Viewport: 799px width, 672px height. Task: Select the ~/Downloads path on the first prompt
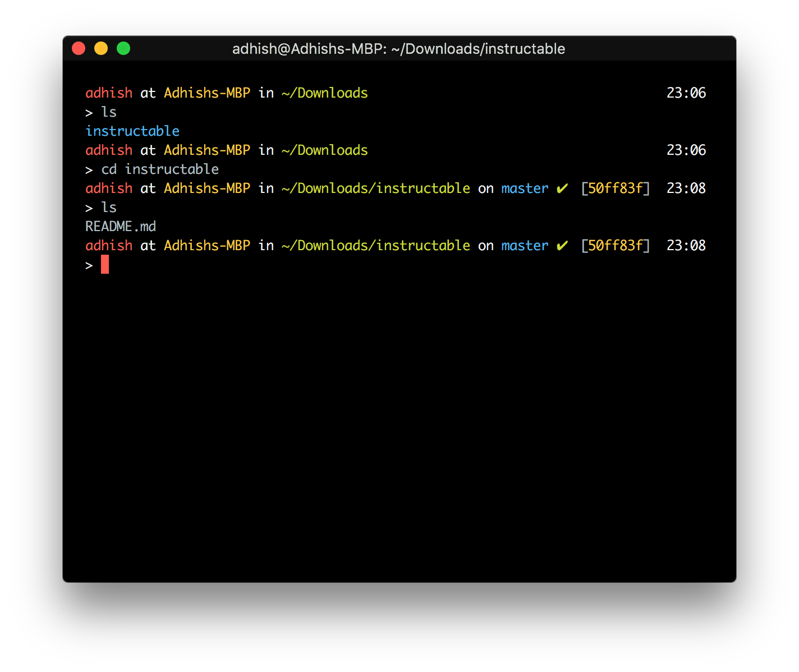click(324, 93)
